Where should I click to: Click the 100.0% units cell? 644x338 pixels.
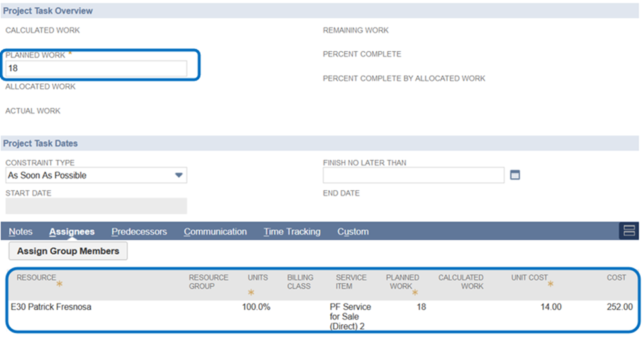256,307
